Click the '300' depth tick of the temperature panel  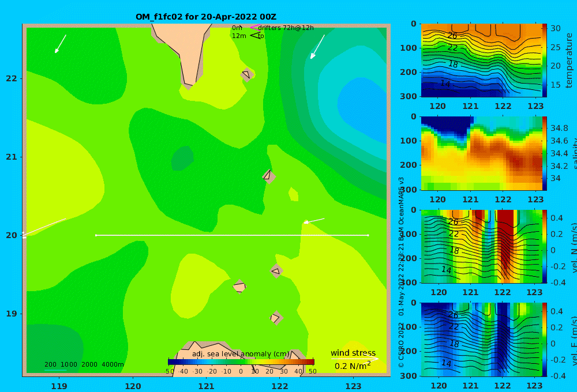click(409, 96)
